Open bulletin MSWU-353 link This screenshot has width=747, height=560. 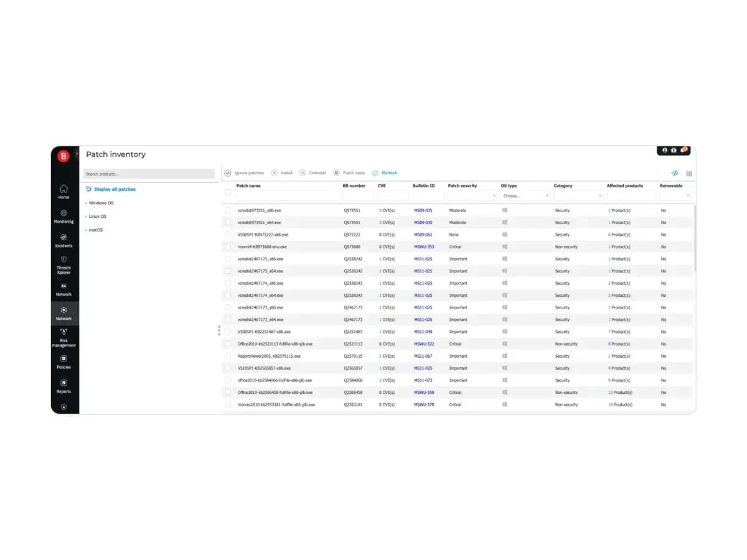pyautogui.click(x=424, y=247)
